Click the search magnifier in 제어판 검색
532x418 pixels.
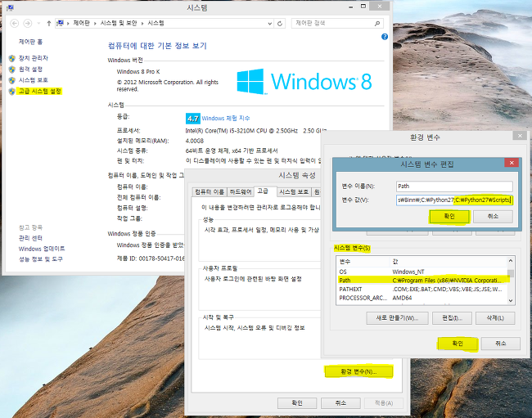377,24
